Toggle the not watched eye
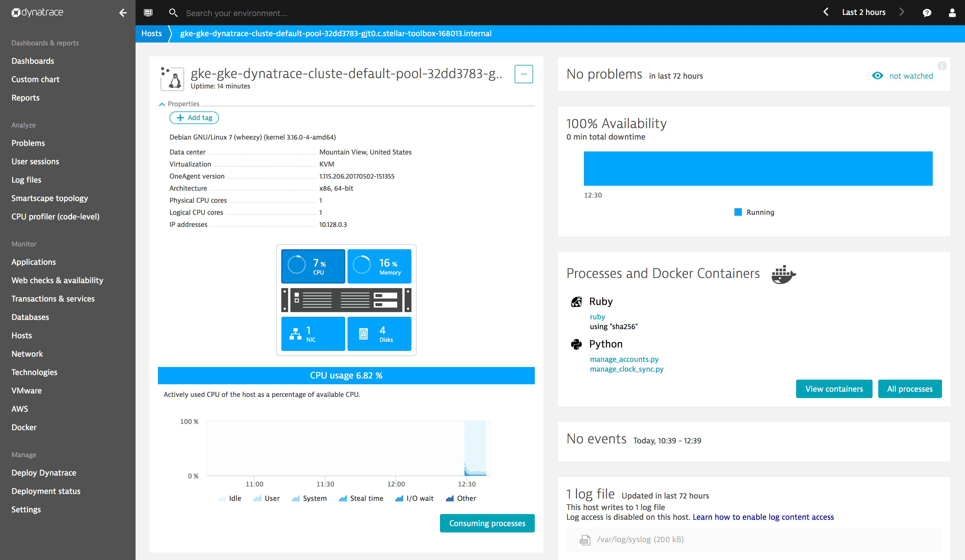 (x=877, y=76)
